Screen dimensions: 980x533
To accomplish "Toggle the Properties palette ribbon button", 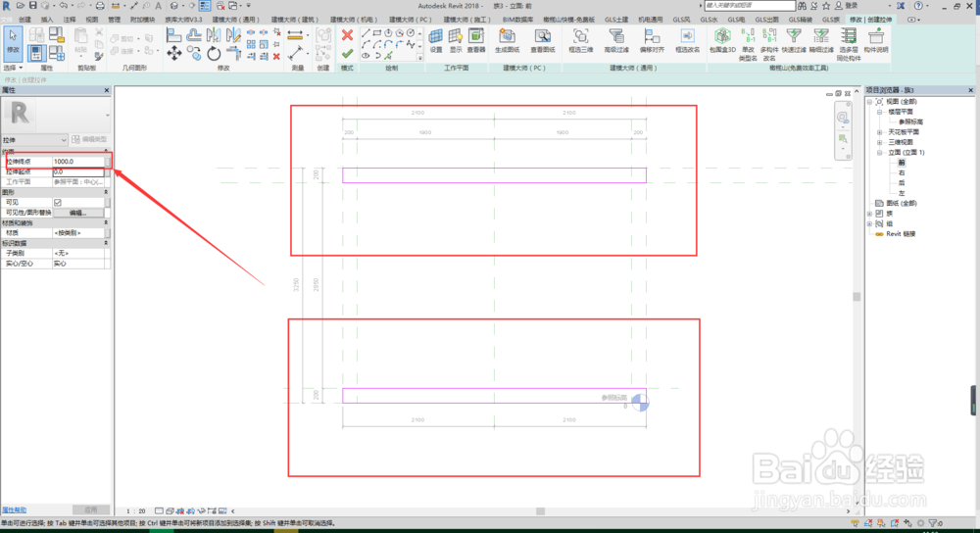I will pos(36,54).
